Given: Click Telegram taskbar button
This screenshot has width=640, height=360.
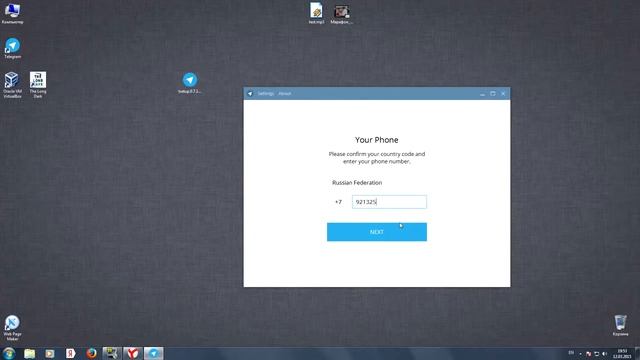Looking at the screenshot, I should pyautogui.click(x=153, y=353).
